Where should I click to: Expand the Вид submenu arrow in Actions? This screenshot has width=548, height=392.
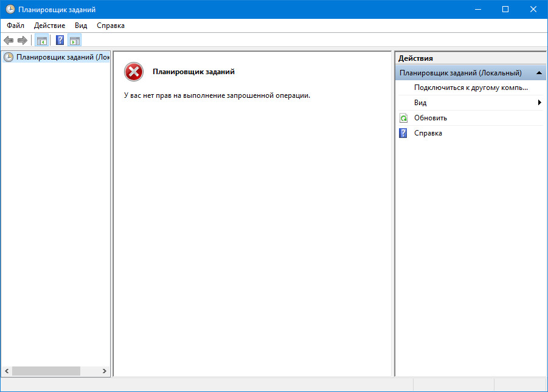(x=539, y=102)
